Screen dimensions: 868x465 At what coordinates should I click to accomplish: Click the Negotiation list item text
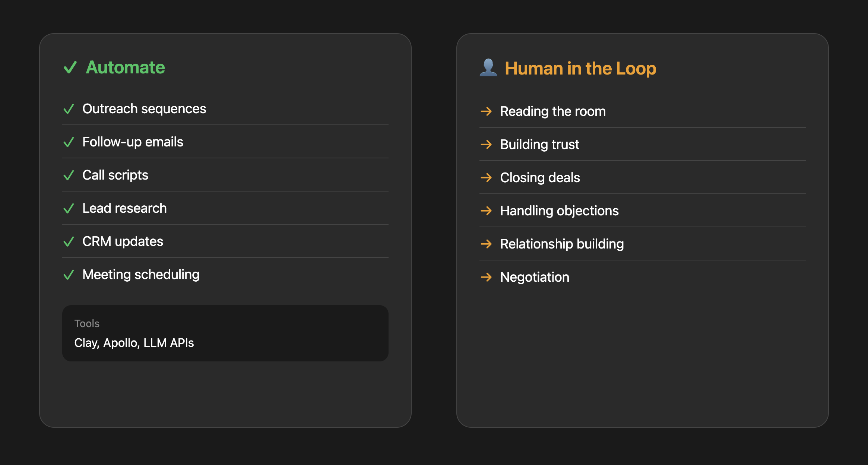tap(535, 277)
